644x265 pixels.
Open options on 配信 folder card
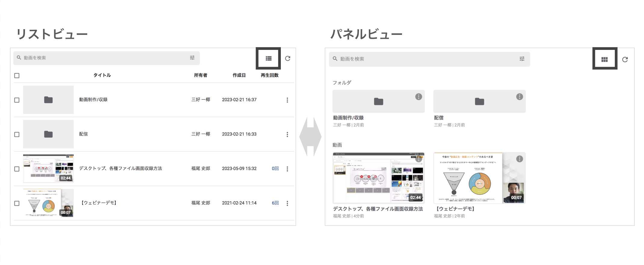[x=520, y=97]
